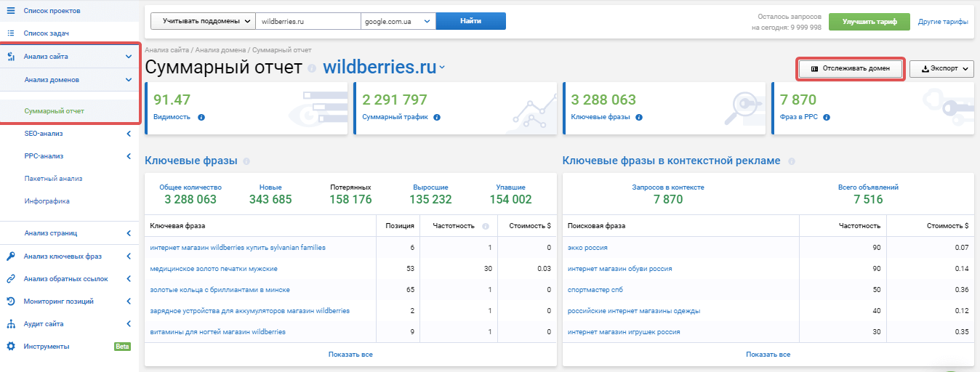Click the domain input field with wildberries.ru
Image resolution: width=980 pixels, height=372 pixels.
coord(308,21)
